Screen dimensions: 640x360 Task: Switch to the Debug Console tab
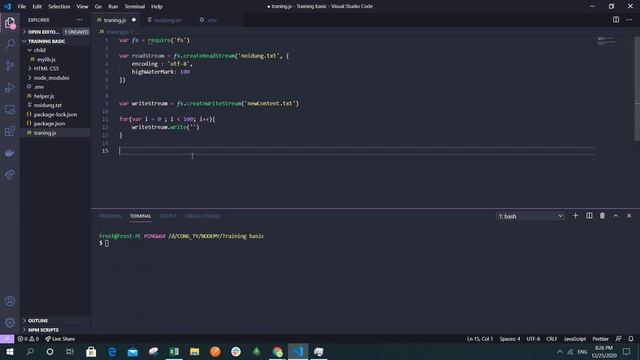click(202, 216)
